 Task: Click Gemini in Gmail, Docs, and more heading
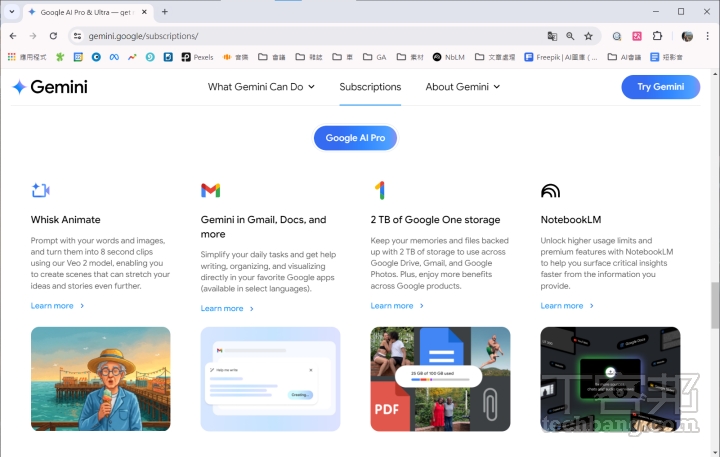tap(264, 227)
